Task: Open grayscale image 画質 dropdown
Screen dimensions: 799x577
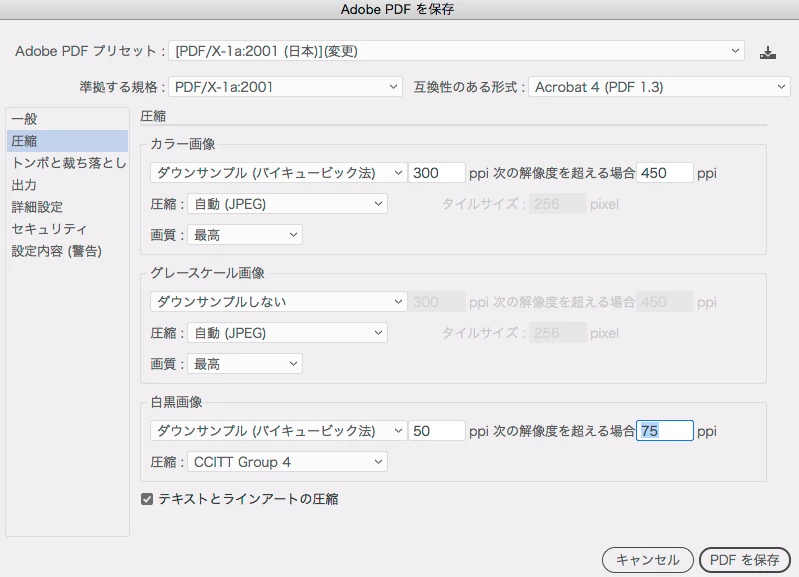Action: tap(245, 364)
